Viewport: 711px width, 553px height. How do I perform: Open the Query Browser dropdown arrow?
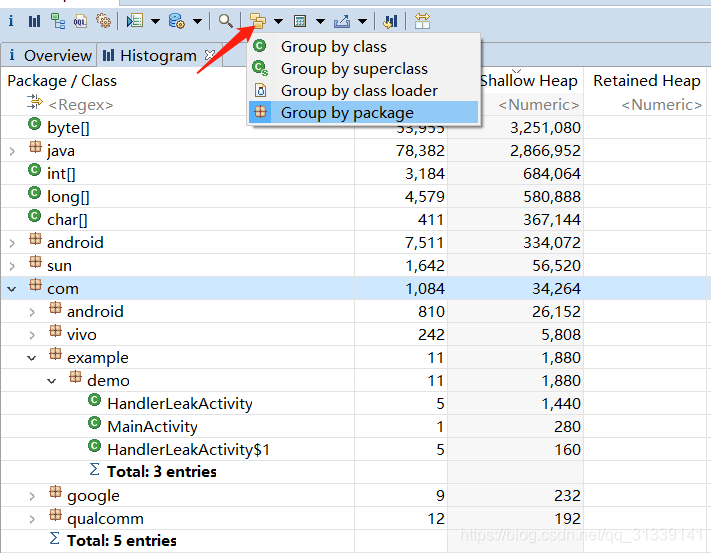[x=197, y=21]
